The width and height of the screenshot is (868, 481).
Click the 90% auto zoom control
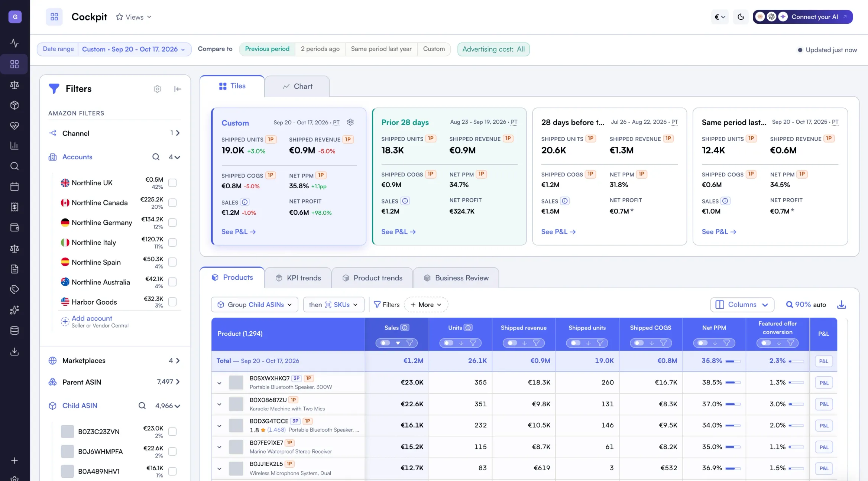pos(806,305)
